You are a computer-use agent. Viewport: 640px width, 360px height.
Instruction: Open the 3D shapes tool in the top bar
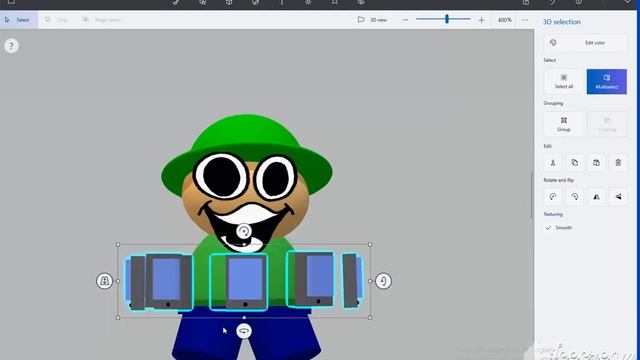click(x=229, y=2)
